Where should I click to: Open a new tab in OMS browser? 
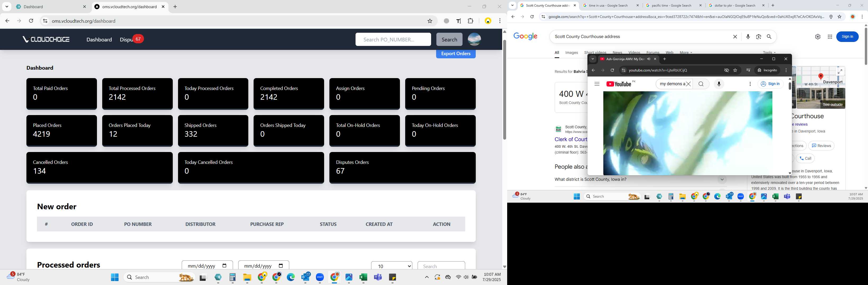[175, 7]
